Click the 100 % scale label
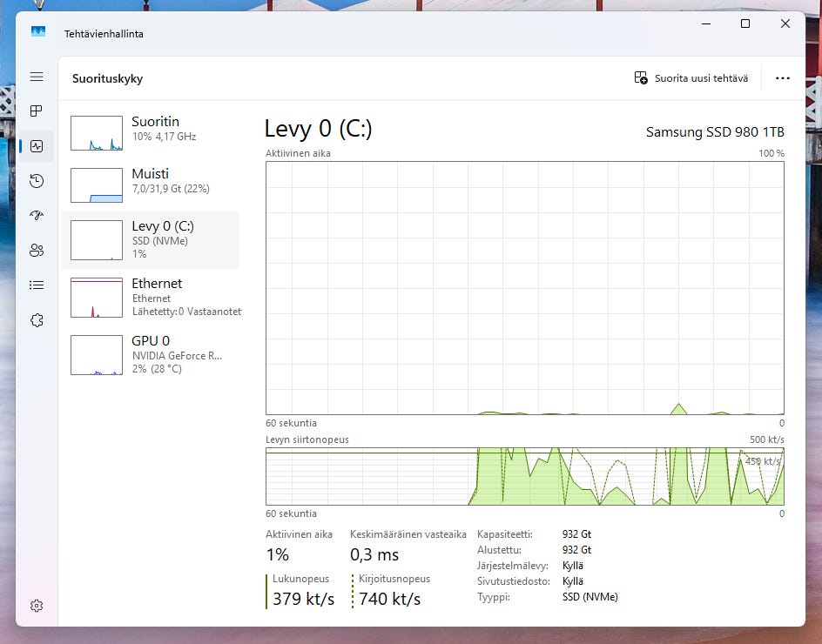822x644 pixels. pyautogui.click(x=771, y=153)
